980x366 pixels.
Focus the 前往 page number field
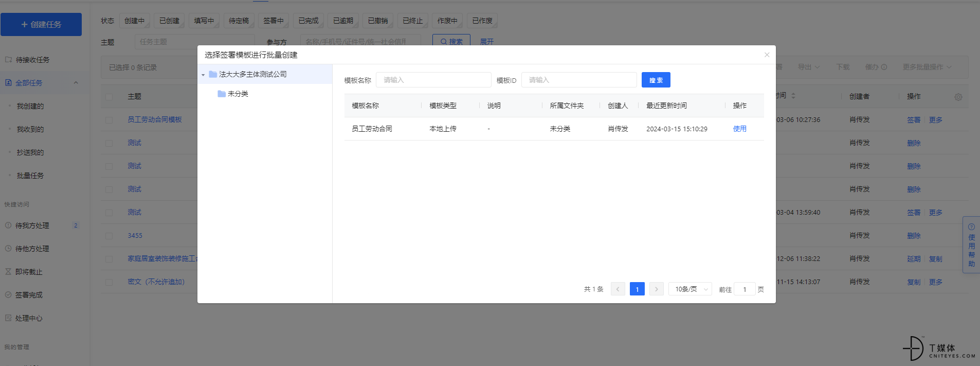[745, 289]
